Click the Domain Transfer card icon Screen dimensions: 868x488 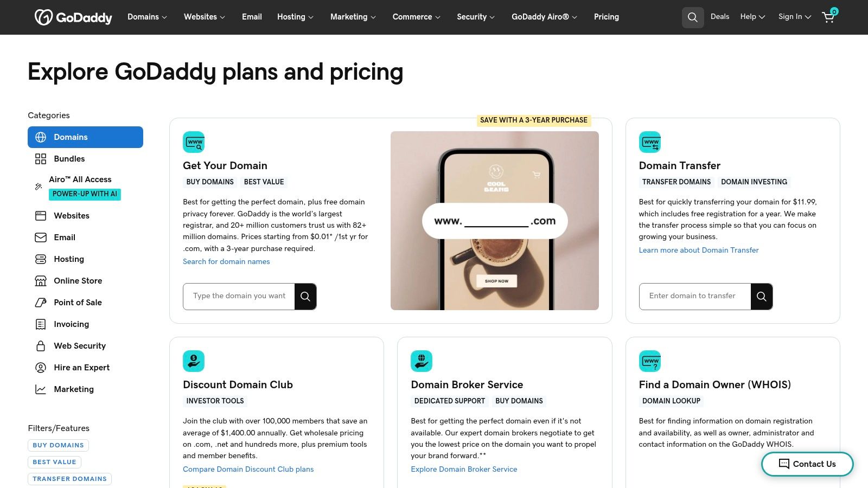point(650,142)
